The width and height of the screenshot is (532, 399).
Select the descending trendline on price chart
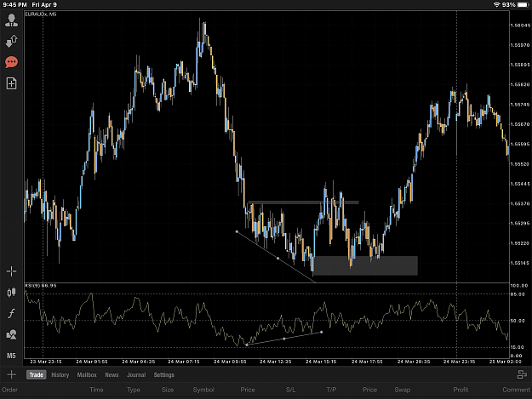(276, 257)
